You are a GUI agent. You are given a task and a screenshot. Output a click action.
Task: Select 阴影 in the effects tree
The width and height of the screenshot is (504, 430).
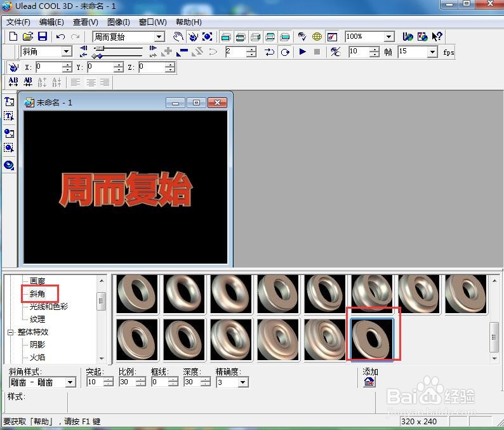point(37,345)
